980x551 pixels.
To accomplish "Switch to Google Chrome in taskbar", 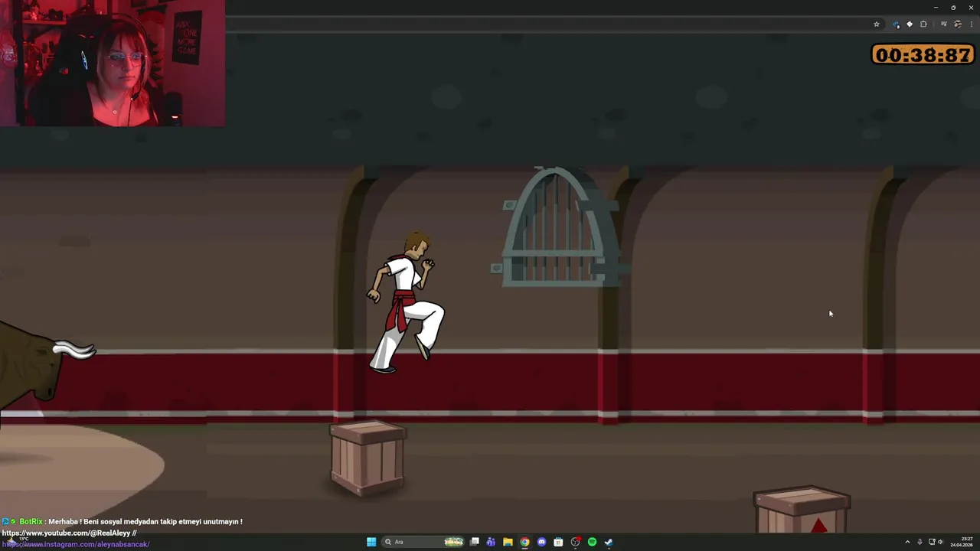I will point(524,542).
